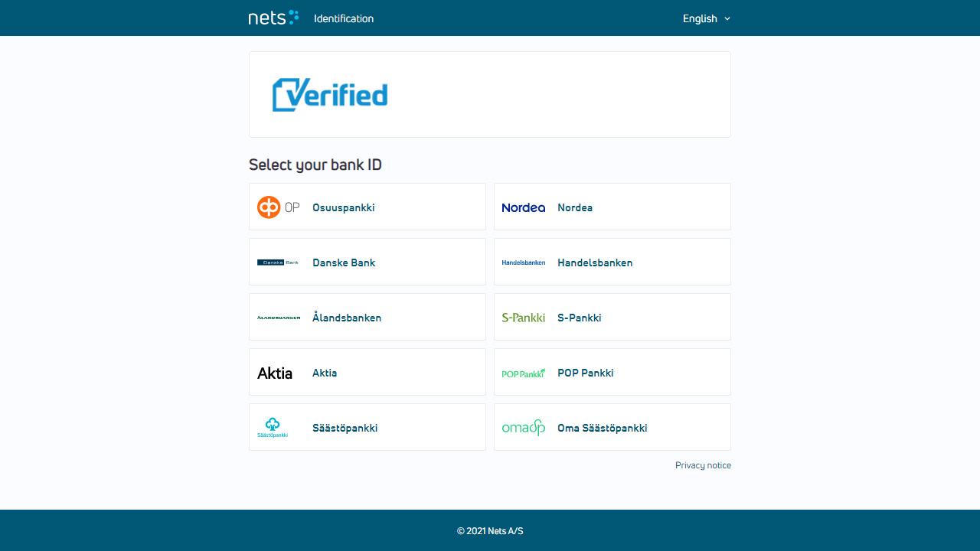The height and width of the screenshot is (551, 980).
Task: Select POP Pankki bank label
Action: 586,373
